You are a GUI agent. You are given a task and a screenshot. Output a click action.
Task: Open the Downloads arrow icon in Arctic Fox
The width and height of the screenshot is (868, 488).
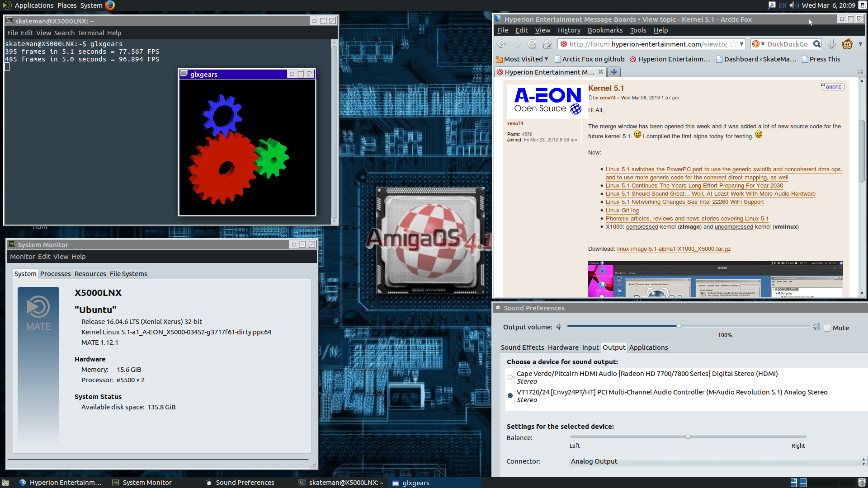tap(831, 44)
